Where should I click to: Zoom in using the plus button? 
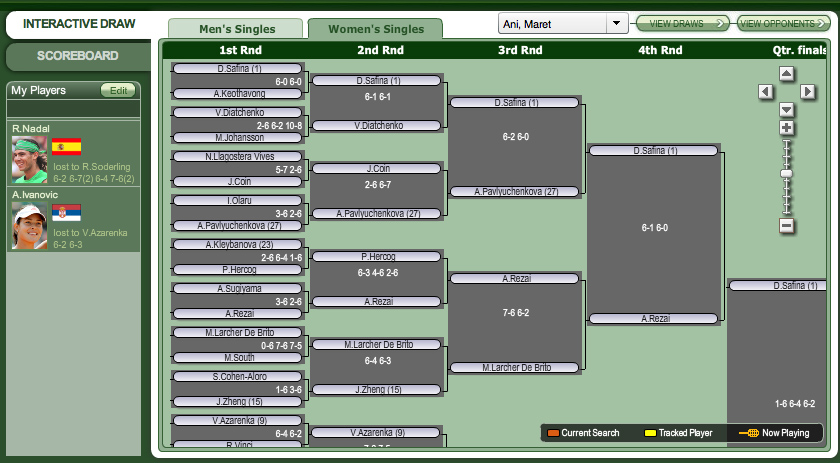coord(786,128)
